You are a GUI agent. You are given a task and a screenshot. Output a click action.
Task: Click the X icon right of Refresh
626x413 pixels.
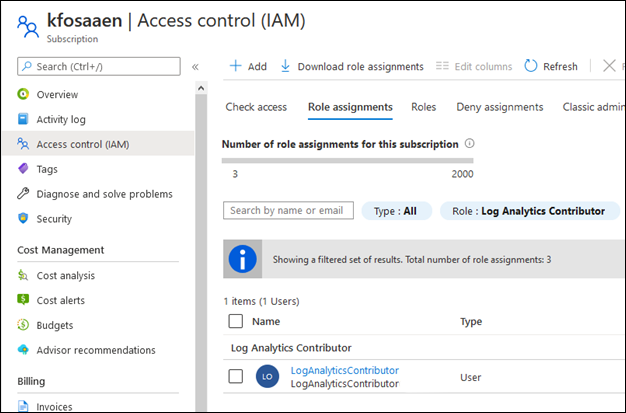click(x=609, y=66)
